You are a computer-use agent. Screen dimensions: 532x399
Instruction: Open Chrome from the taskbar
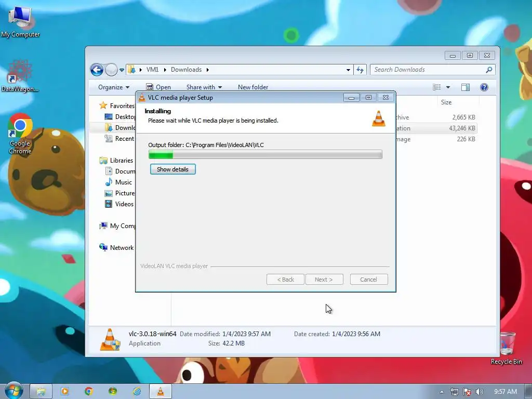[88, 392]
